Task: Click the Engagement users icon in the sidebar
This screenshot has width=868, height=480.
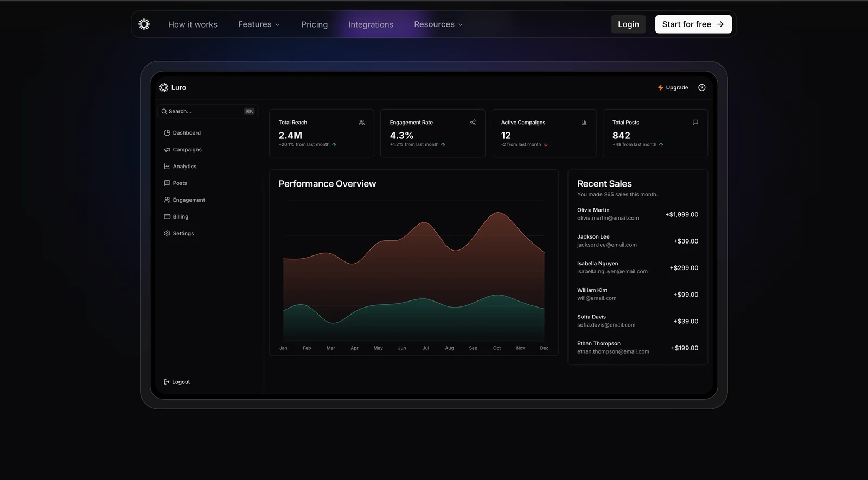Action: click(x=167, y=200)
